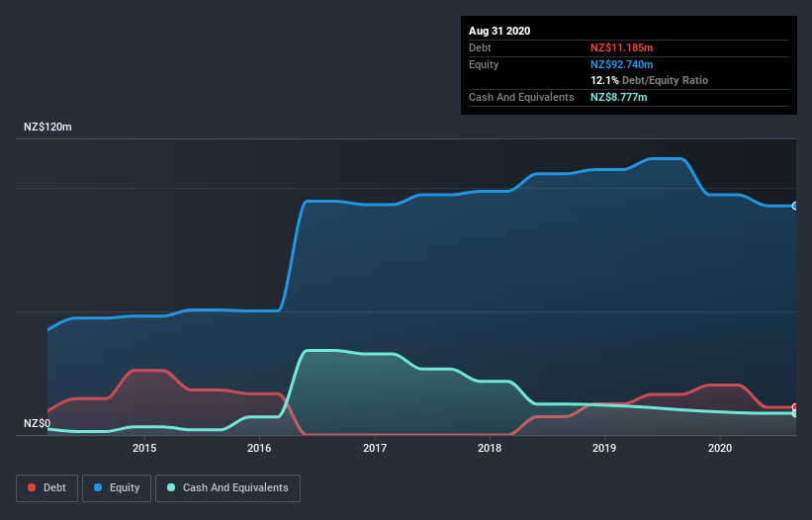This screenshot has height=520, width=812.
Task: Click the NZ$8.777m cash value
Action: [619, 97]
